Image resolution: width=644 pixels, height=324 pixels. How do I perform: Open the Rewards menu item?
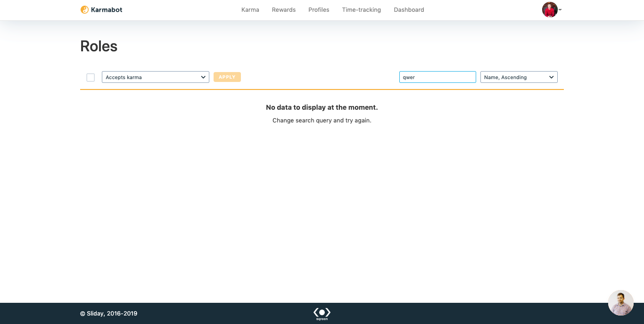point(284,10)
